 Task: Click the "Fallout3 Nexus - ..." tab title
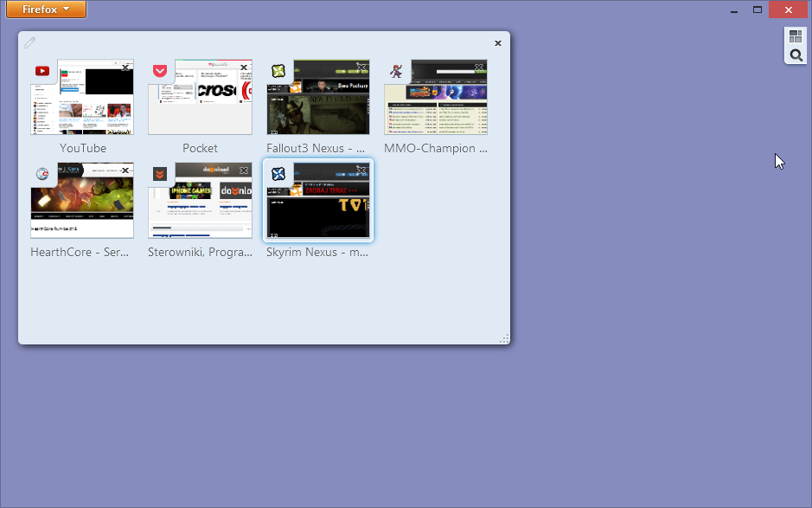click(316, 148)
